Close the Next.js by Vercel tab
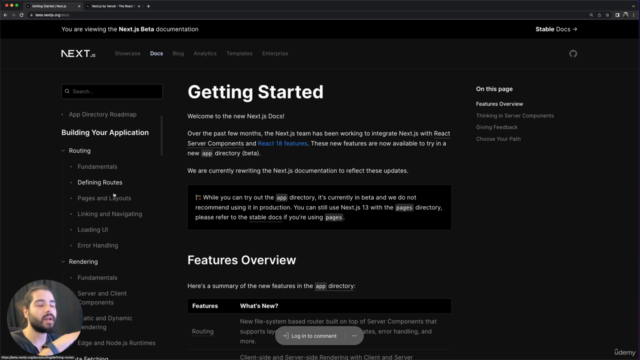 click(139, 6)
